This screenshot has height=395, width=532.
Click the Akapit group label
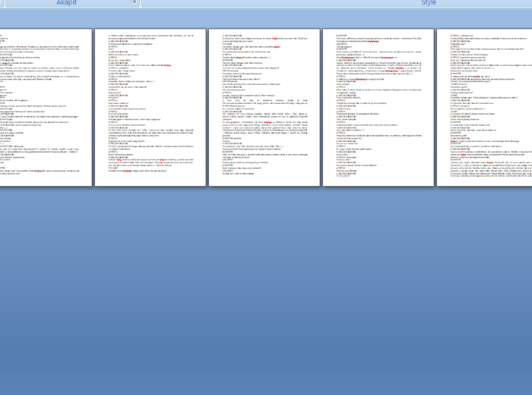pyautogui.click(x=66, y=3)
